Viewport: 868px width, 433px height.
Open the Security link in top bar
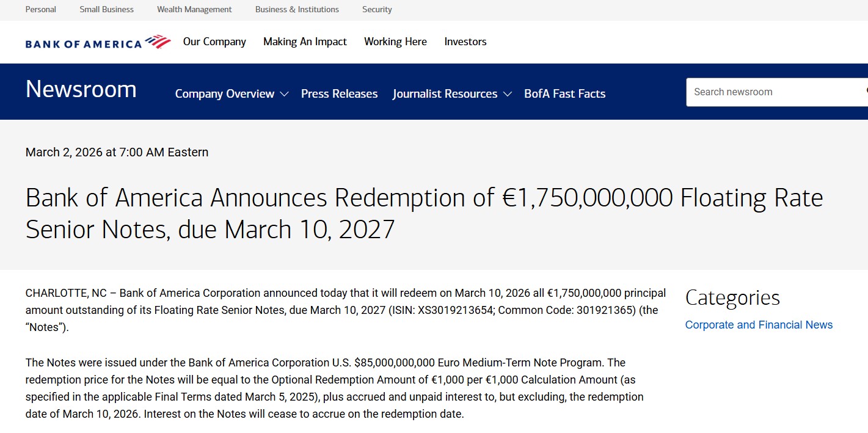(377, 10)
